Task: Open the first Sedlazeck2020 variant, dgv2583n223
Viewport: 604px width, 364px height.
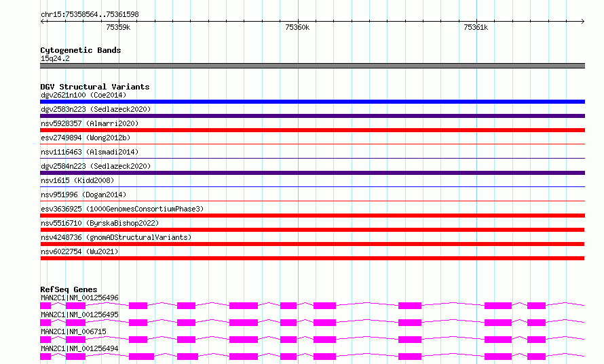Action: tap(96, 109)
